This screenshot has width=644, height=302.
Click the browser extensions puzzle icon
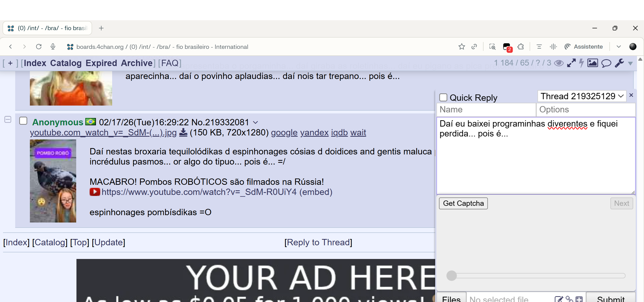[x=521, y=47]
